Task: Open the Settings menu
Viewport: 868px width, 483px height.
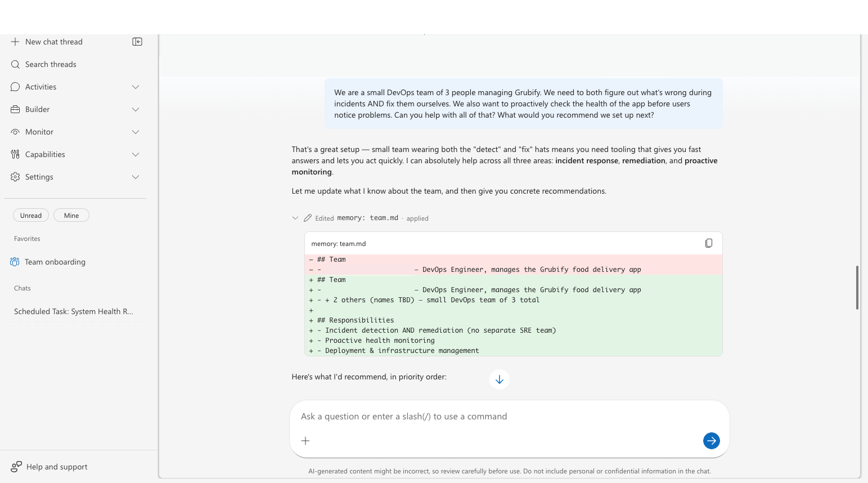Action: tap(75, 177)
